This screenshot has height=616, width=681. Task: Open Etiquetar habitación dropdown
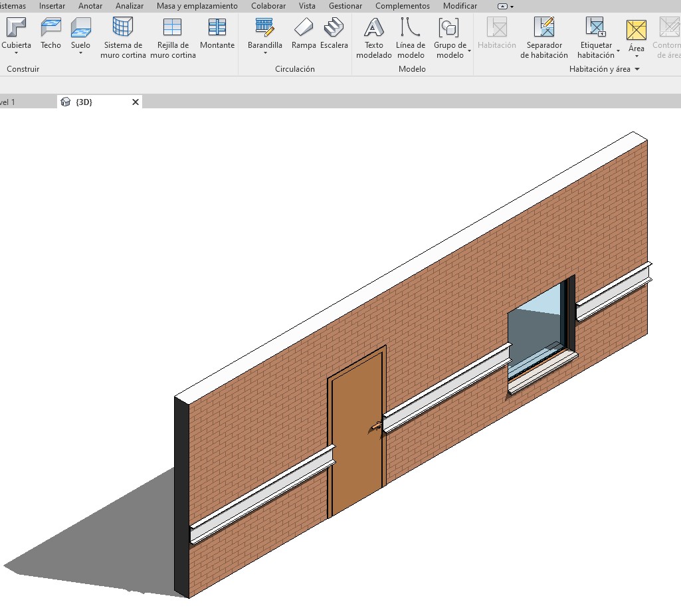618,51
